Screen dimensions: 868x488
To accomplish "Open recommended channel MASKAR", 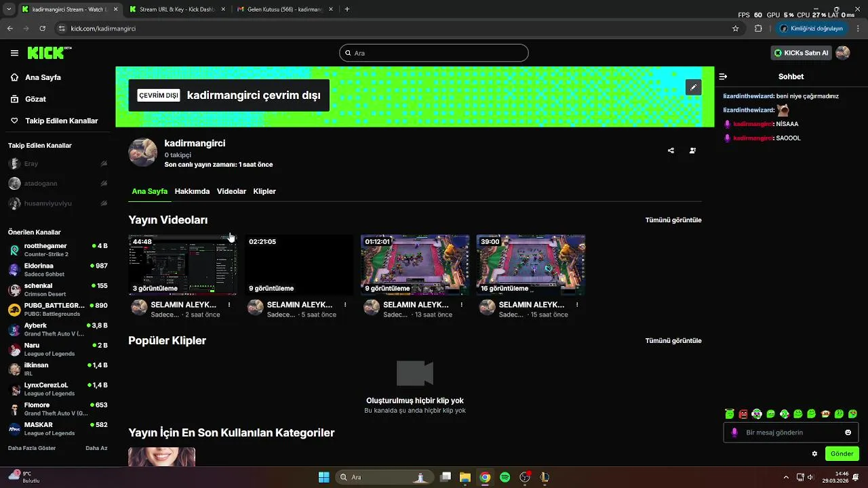I will click(x=58, y=429).
